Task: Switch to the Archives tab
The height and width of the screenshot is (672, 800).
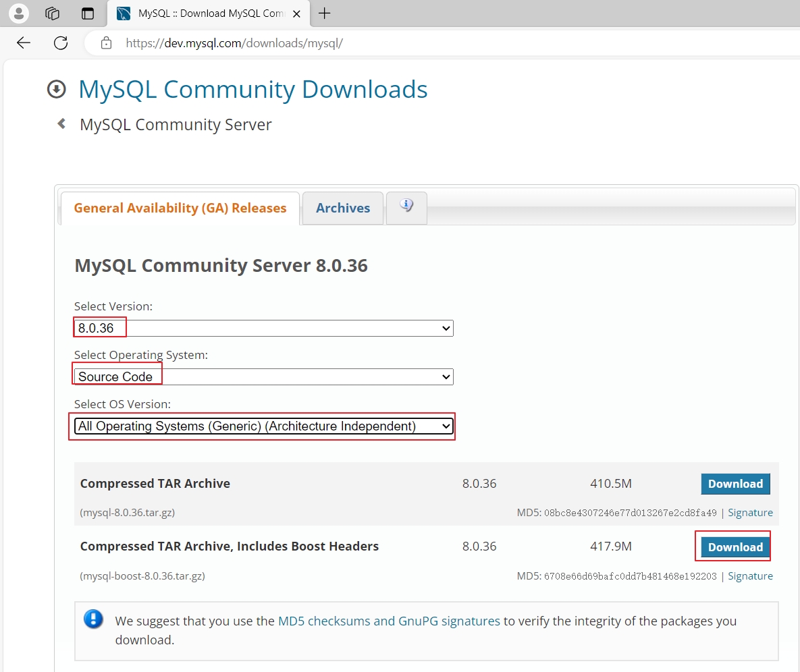Action: (343, 208)
